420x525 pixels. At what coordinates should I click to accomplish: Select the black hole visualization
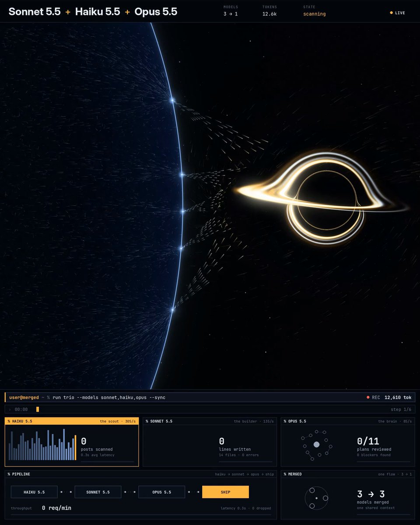click(x=324, y=199)
